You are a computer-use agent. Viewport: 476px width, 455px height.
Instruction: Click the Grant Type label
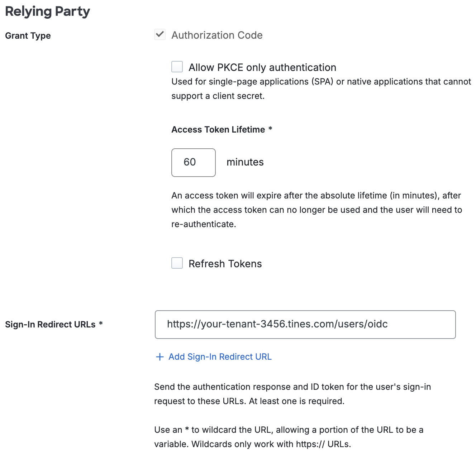(x=28, y=35)
